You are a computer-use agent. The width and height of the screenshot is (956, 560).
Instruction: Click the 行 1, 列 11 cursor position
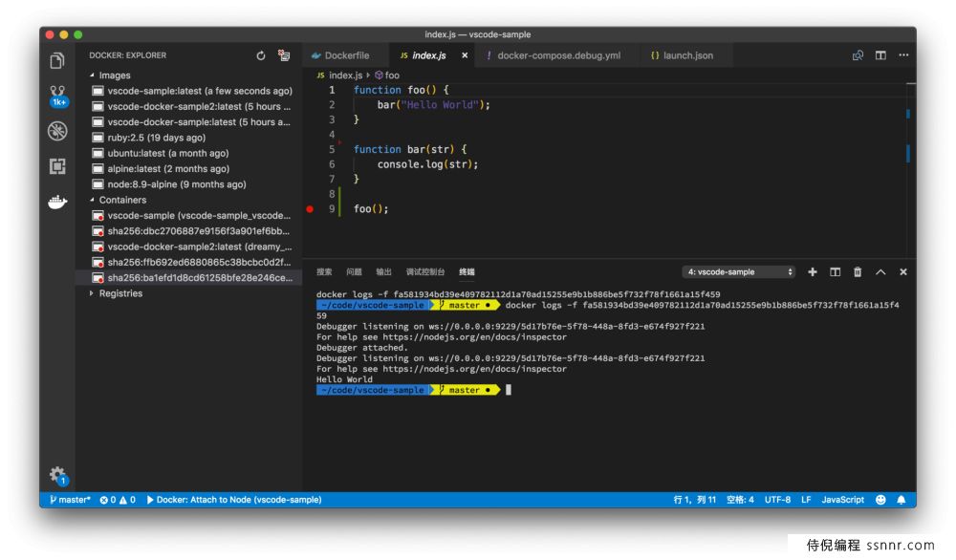pos(694,500)
